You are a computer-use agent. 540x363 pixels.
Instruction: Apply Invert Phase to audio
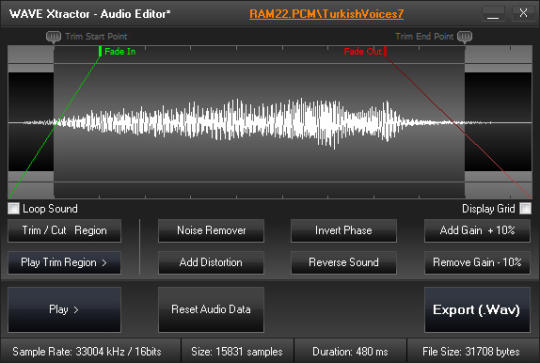tap(344, 230)
